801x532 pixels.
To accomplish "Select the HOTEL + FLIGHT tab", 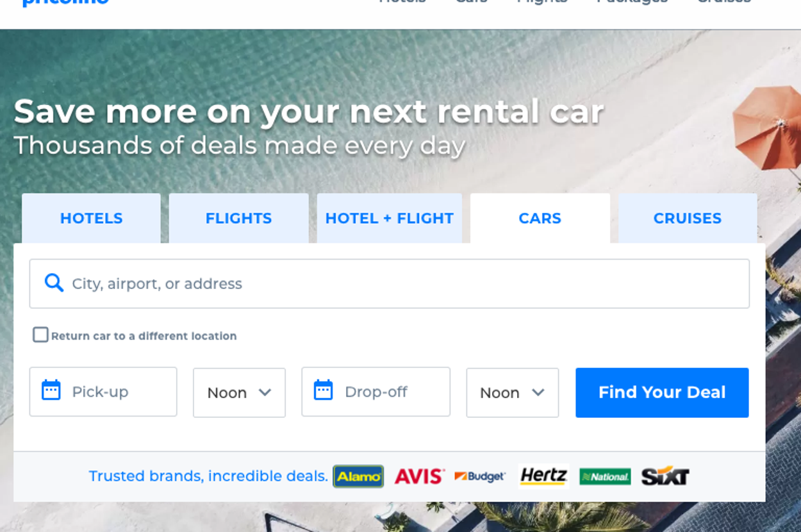I will pos(390,219).
